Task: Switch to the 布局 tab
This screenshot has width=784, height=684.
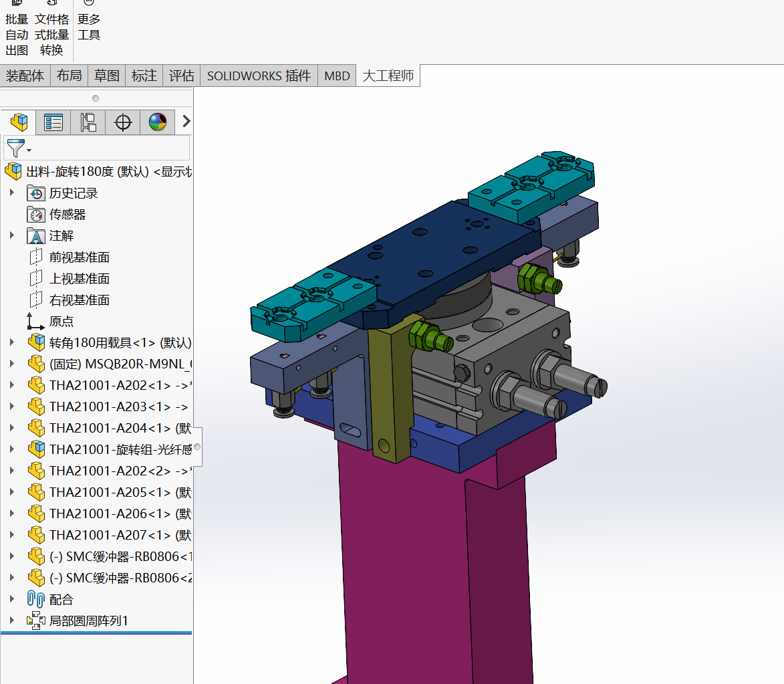Action: [69, 76]
